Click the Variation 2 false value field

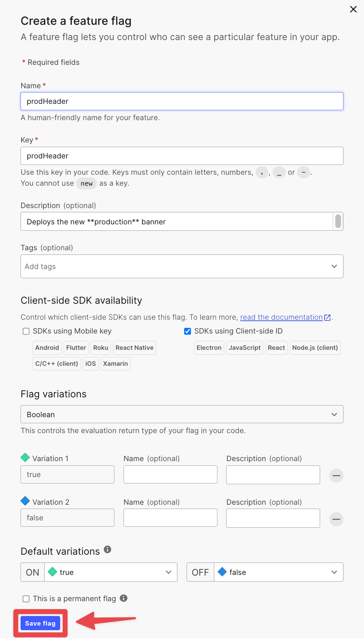click(x=67, y=517)
